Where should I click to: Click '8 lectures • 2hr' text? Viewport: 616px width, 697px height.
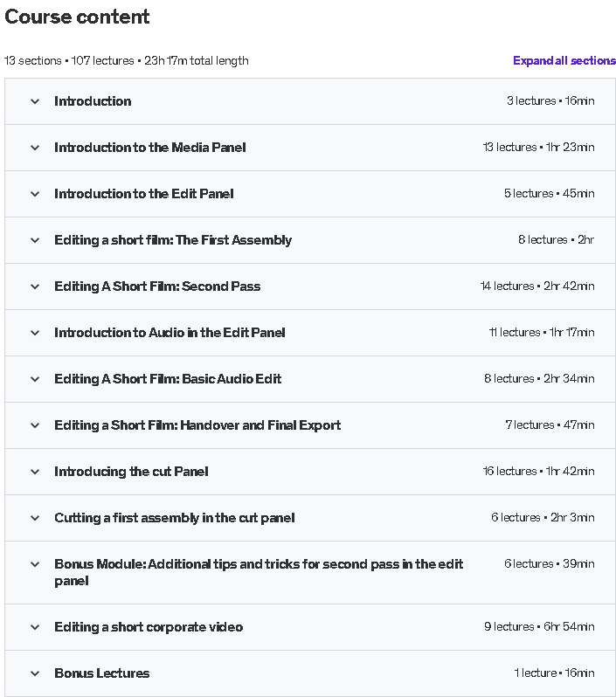point(556,239)
